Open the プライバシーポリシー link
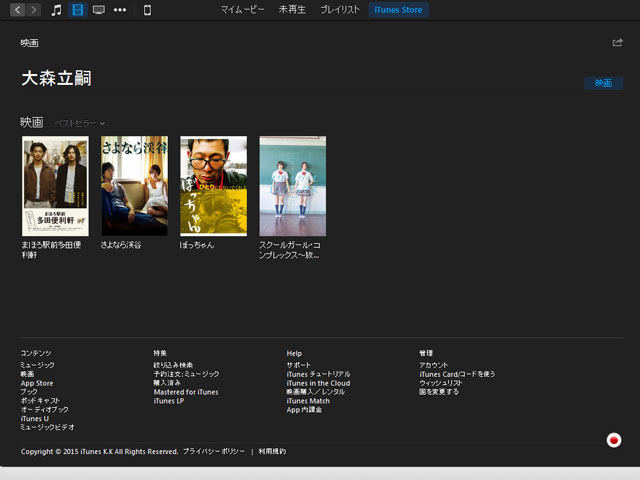The width and height of the screenshot is (640, 480). (214, 451)
